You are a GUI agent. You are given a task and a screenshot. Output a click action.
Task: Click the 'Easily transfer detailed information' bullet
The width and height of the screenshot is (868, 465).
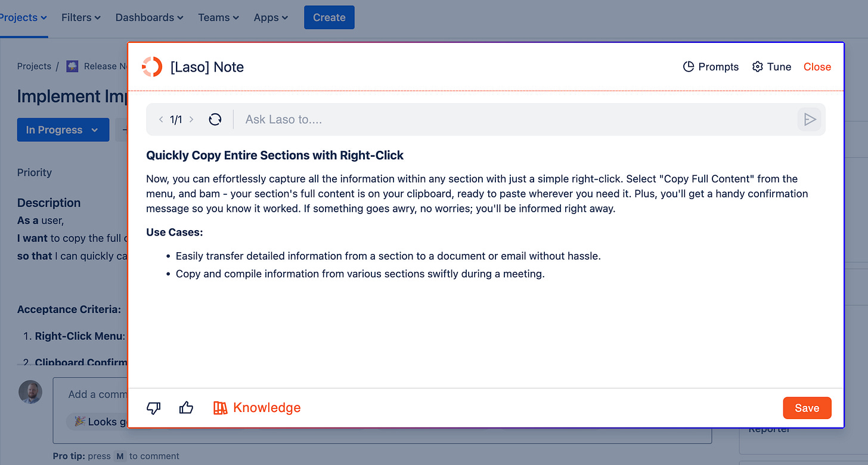coord(388,256)
